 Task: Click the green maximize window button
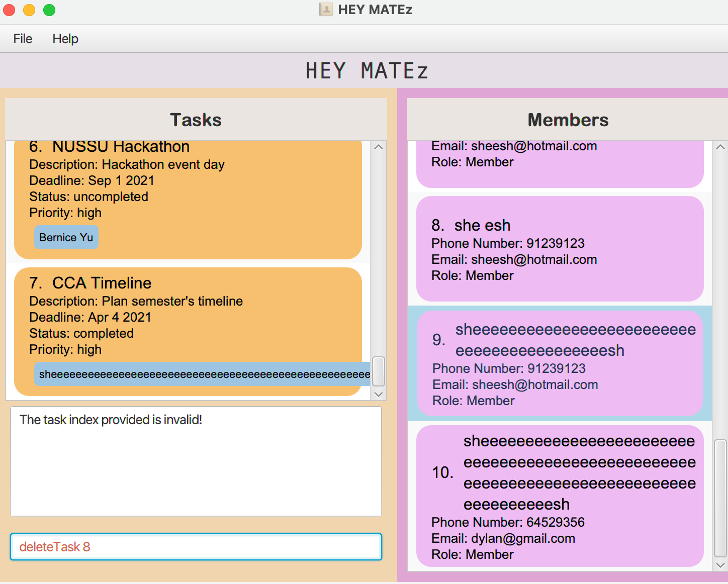pos(49,10)
